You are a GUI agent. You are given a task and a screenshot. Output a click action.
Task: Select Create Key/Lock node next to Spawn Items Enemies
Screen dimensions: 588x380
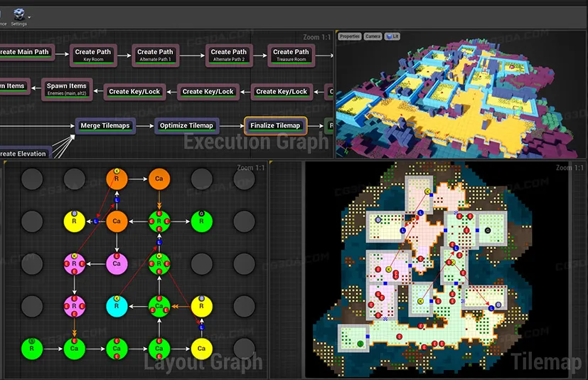134,92
